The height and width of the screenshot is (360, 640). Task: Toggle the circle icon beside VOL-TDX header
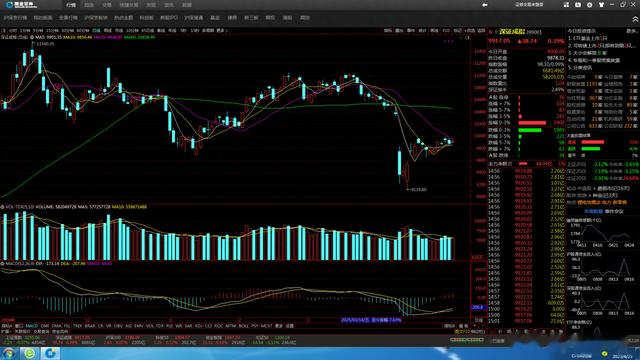click(2, 207)
